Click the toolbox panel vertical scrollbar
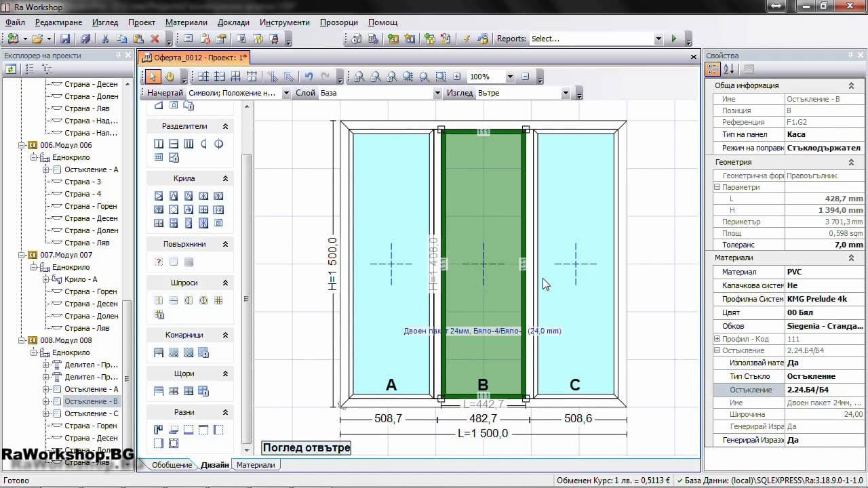Screen dimensions: 868x488 (x=246, y=298)
